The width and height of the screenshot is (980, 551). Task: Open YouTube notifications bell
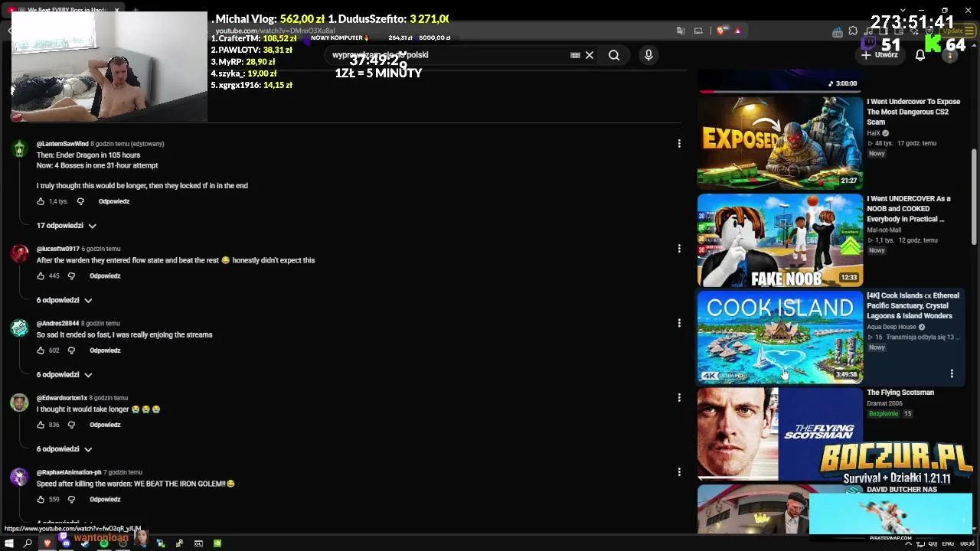pyautogui.click(x=920, y=55)
